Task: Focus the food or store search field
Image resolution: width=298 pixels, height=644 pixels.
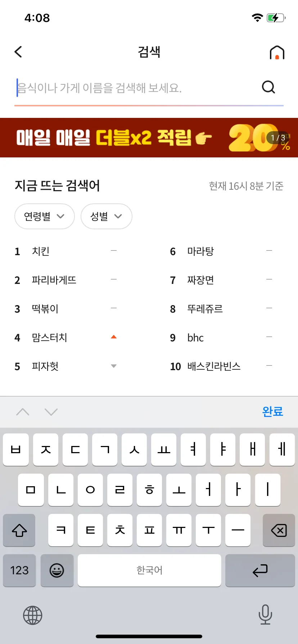Action: [137, 88]
